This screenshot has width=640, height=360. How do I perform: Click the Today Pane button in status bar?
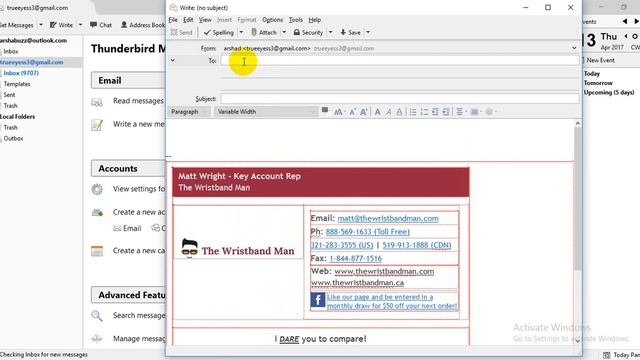[622, 355]
